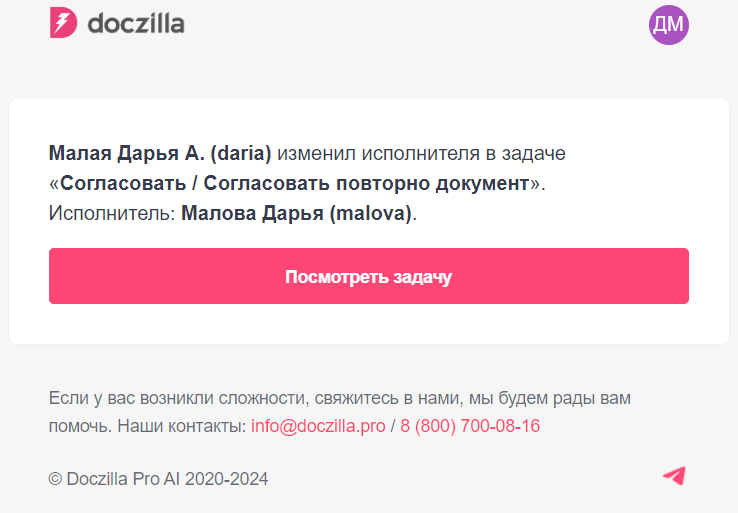Viewport: 738px width, 513px height.
Task: Open the info@doczilla.pro email link
Action: click(318, 426)
